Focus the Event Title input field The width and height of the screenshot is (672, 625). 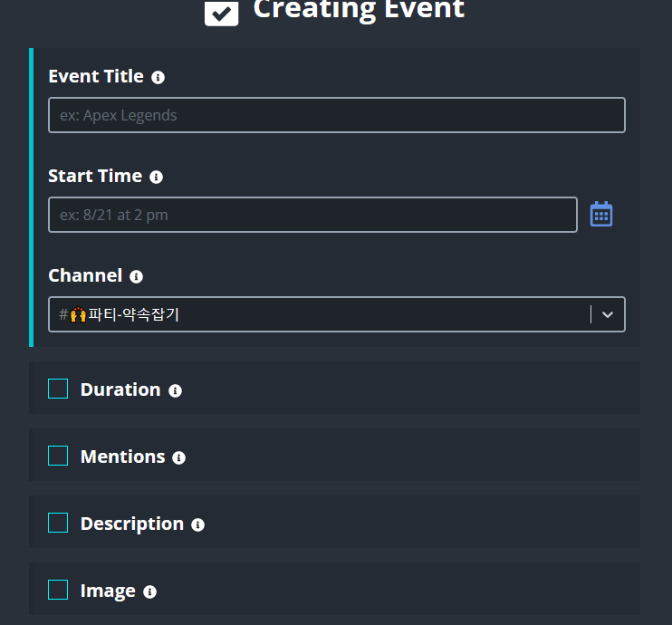tap(337, 115)
